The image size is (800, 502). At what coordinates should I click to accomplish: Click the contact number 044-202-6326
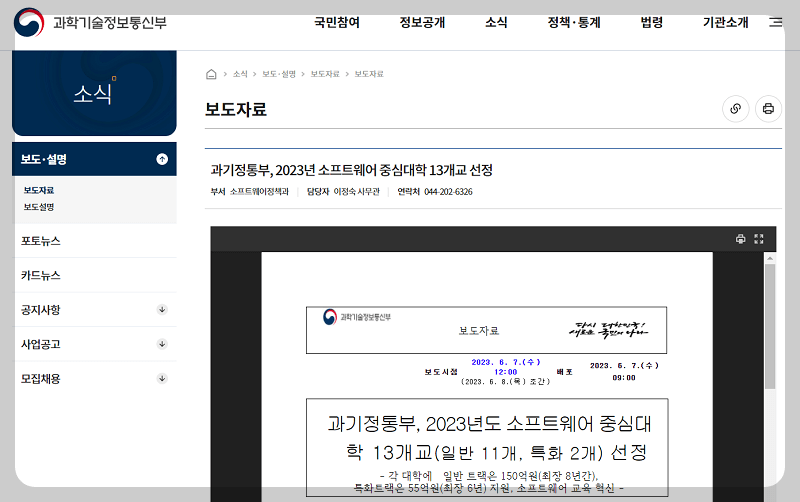coord(448,192)
